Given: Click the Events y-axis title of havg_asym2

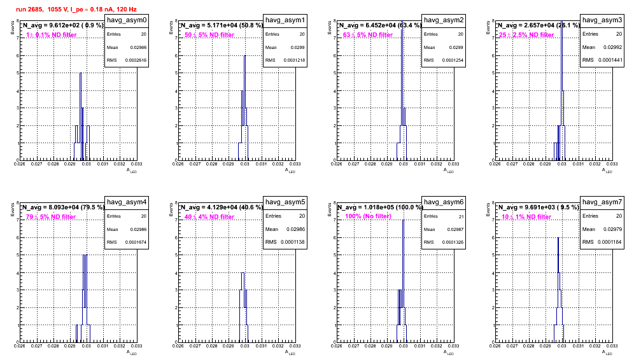Looking at the screenshot, I should point(329,27).
